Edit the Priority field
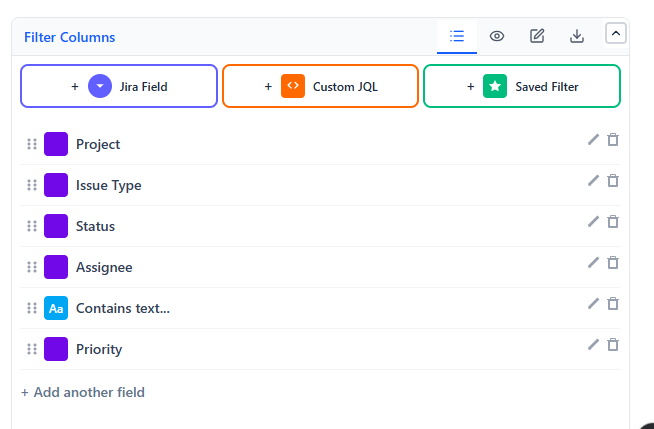Screen dimensions: 654x429 593,344
